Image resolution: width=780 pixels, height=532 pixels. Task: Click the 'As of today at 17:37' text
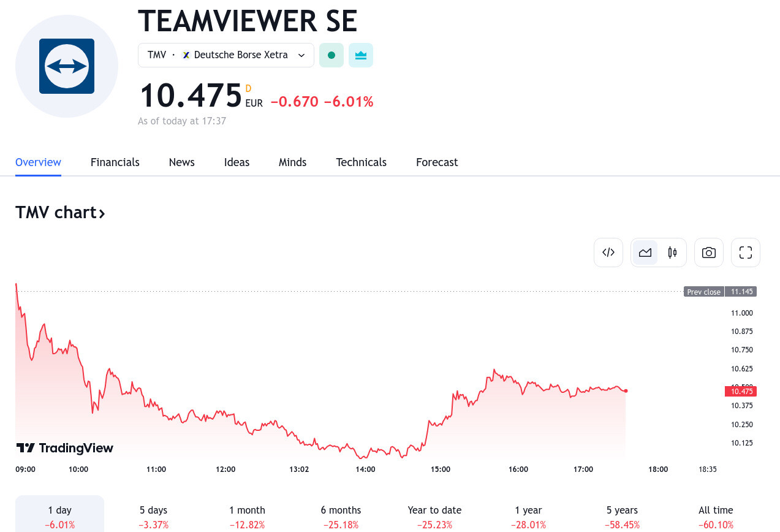click(x=182, y=121)
